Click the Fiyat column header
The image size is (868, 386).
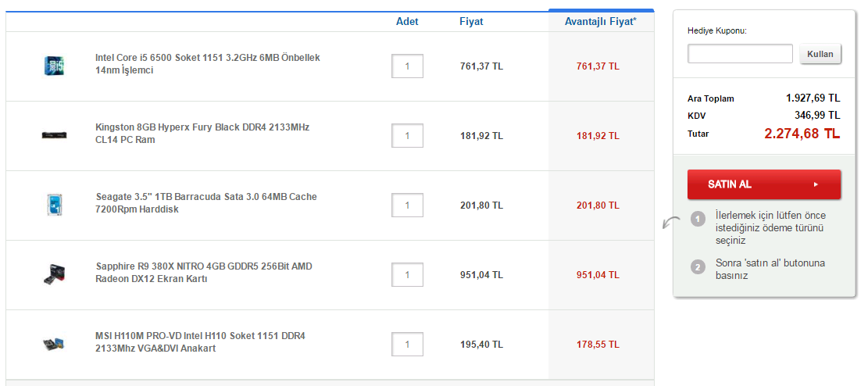pos(471,22)
